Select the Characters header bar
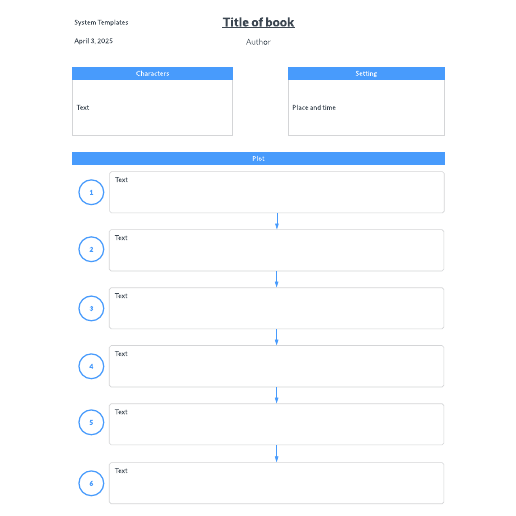 [x=152, y=73]
